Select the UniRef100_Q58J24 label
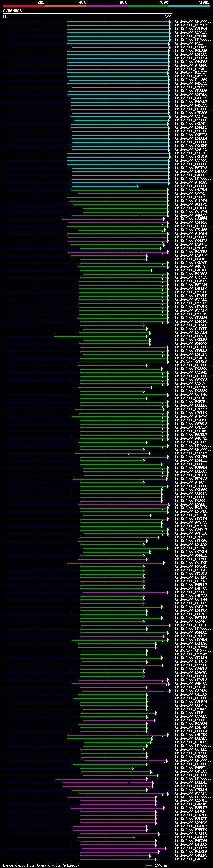This screenshot has height=868, width=213. pyautogui.click(x=191, y=318)
